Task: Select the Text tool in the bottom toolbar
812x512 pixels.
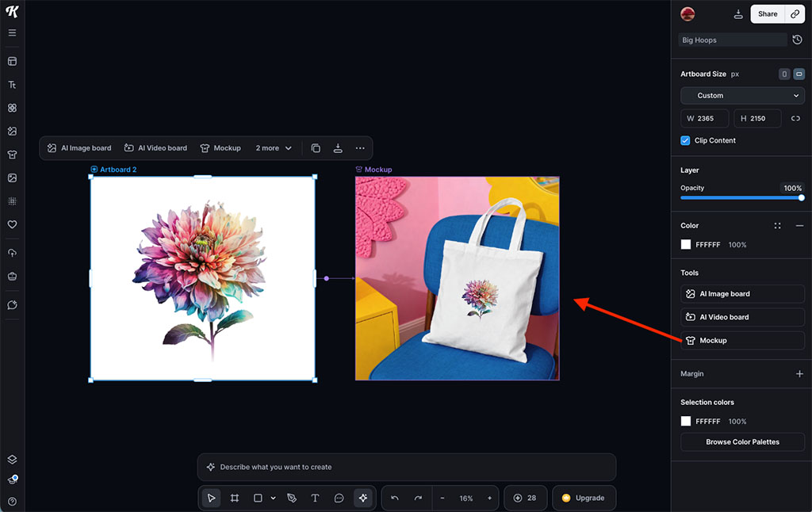Action: [315, 498]
